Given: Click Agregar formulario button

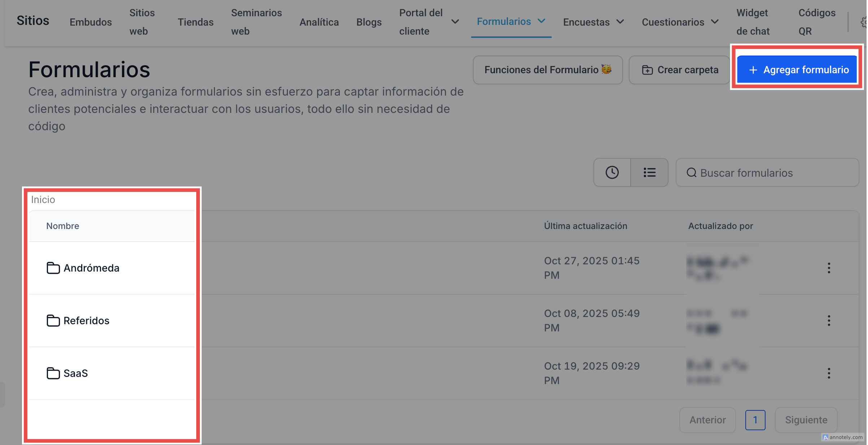Looking at the screenshot, I should [797, 70].
